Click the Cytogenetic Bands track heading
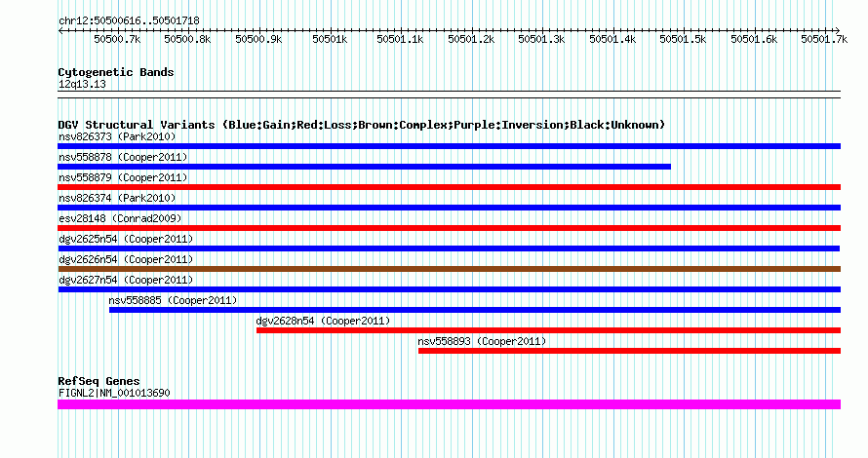This screenshot has width=868, height=458. [x=116, y=72]
